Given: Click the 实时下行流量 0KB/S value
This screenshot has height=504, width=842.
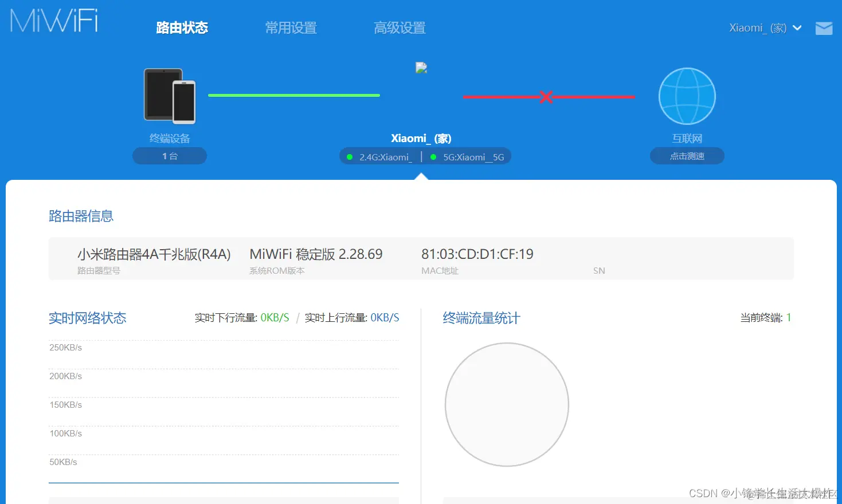Looking at the screenshot, I should coord(275,317).
